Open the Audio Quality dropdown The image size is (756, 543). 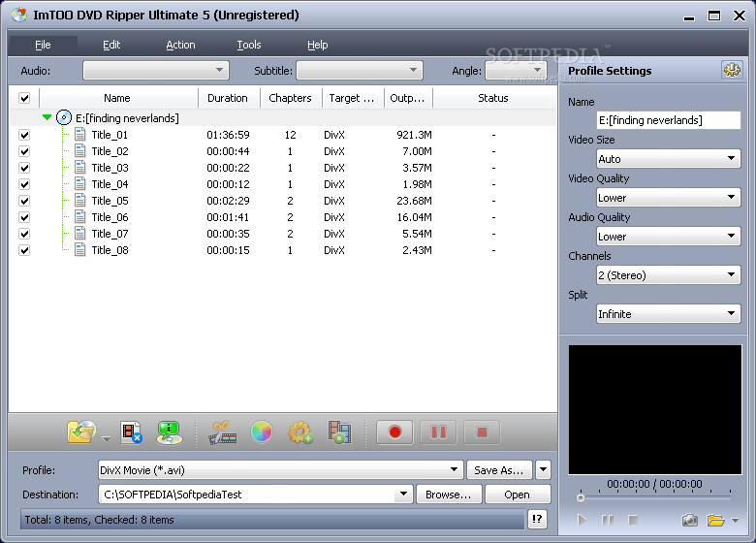click(x=668, y=237)
